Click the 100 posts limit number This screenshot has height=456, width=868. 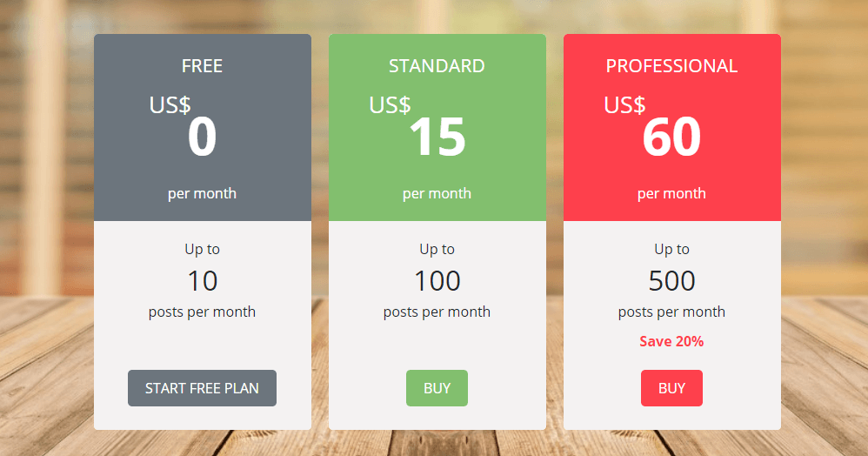click(437, 281)
